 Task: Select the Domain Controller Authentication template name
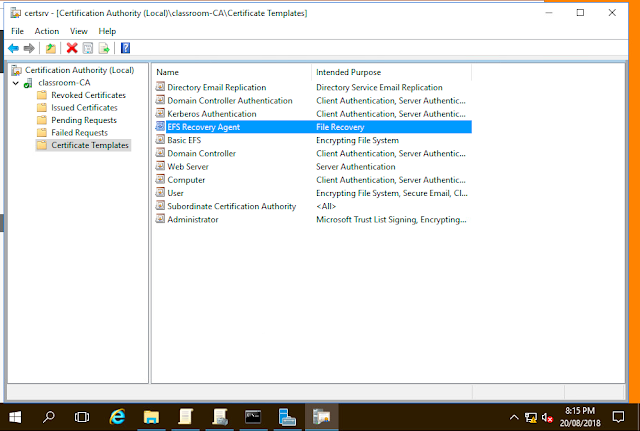230,100
